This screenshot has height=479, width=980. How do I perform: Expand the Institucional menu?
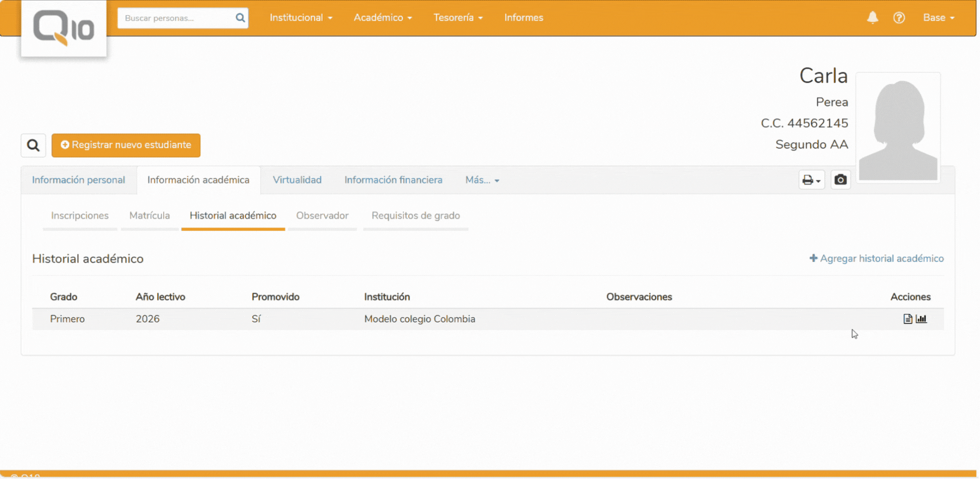click(301, 18)
